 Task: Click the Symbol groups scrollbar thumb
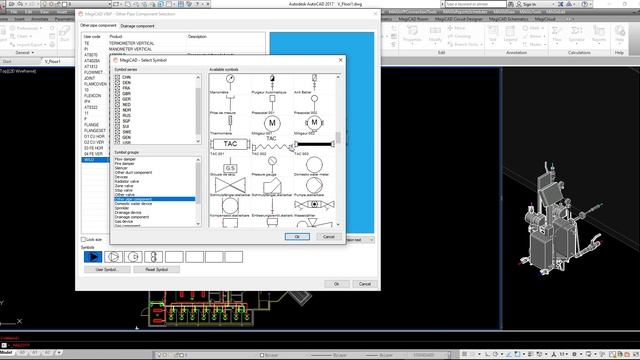pyautogui.click(x=198, y=182)
